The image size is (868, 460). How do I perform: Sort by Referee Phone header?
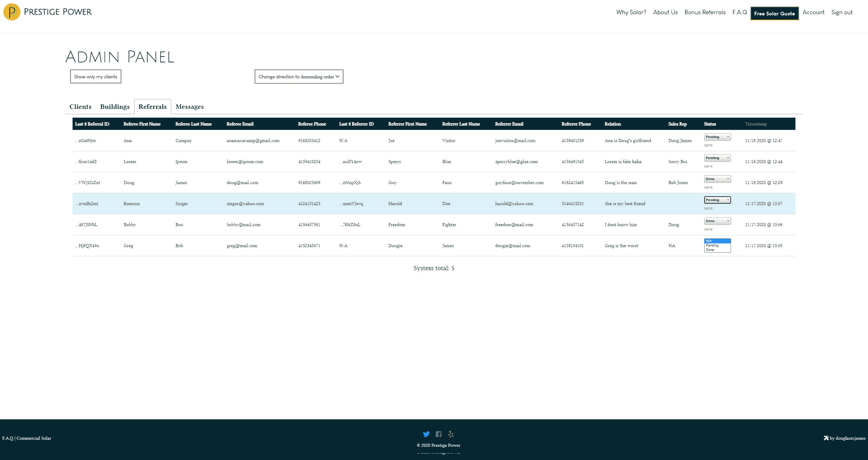(x=312, y=124)
